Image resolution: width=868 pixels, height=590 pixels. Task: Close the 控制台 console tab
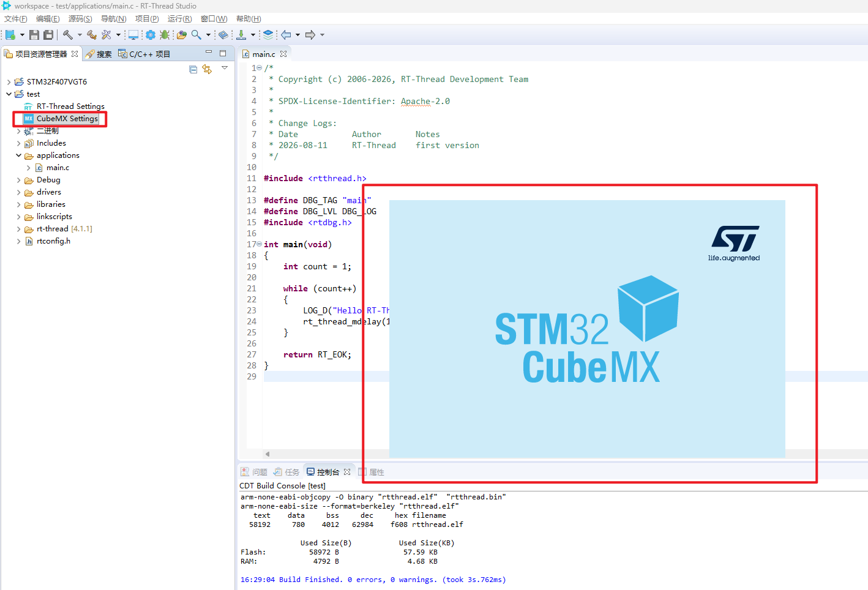(x=347, y=472)
